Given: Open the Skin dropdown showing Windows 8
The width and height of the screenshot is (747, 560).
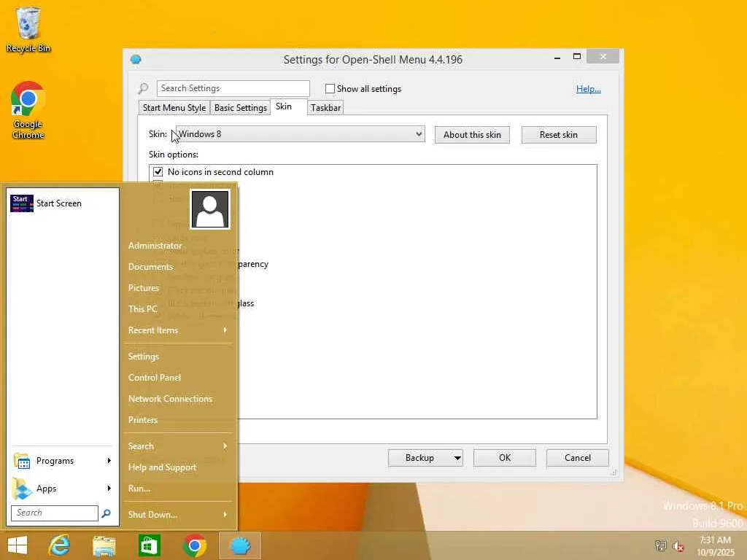Looking at the screenshot, I should coord(300,134).
